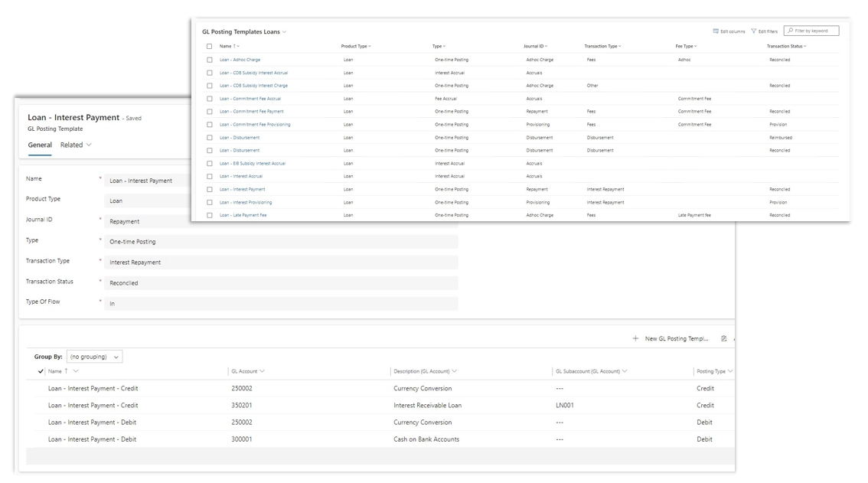Open the Group By (no grouping) dropdown
This screenshot has height=483, width=868.
(95, 357)
